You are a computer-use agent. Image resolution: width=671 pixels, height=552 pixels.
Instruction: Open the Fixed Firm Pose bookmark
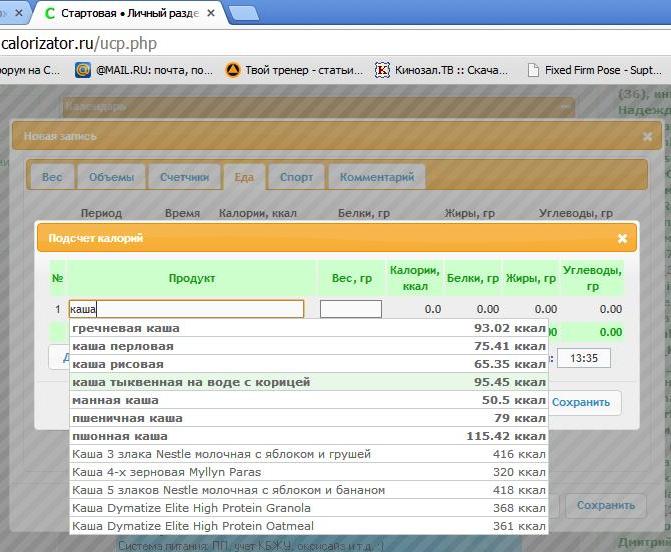(594, 70)
